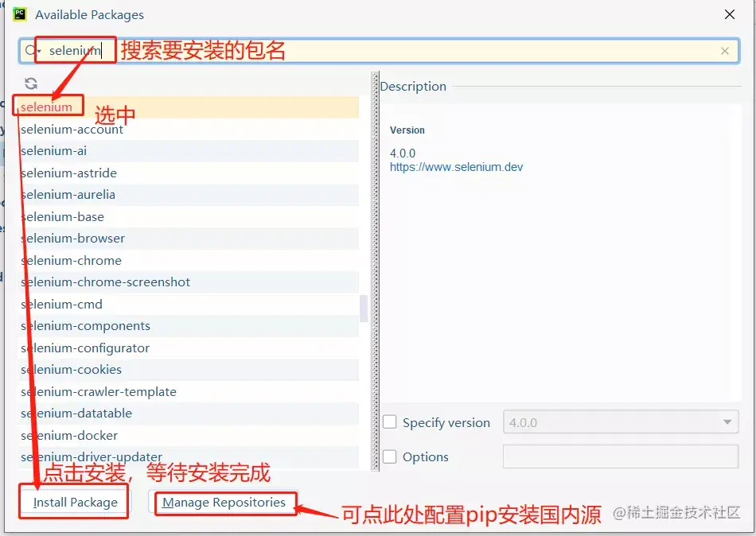
Task: Choose the selenium-astride package
Action: (189, 173)
